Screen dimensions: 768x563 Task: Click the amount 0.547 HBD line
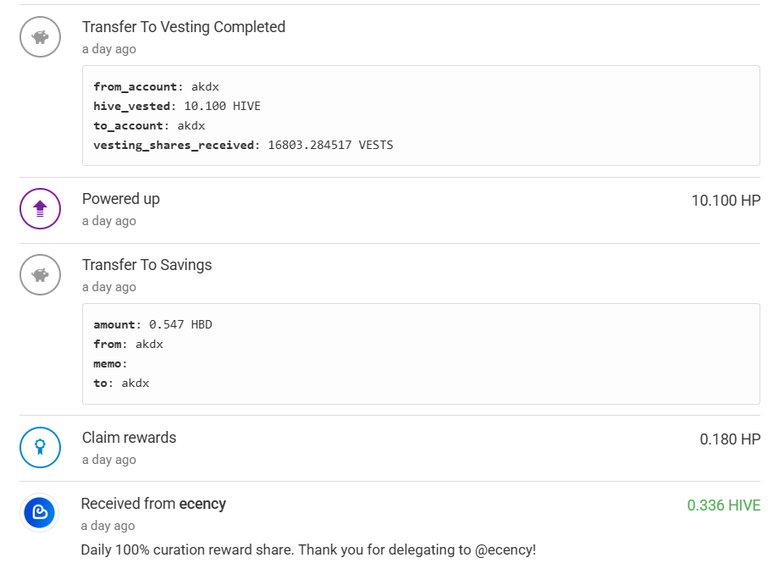(153, 325)
